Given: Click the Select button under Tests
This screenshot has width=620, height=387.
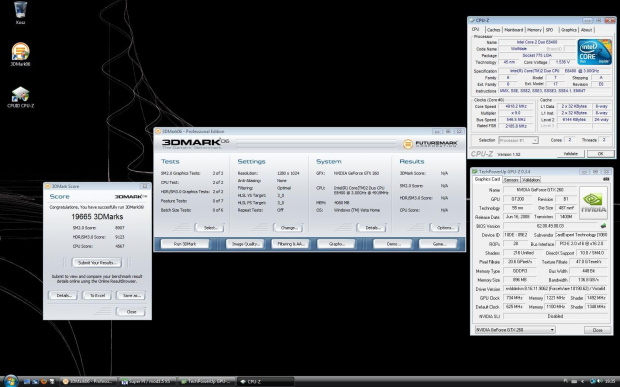Looking at the screenshot, I should (210, 228).
